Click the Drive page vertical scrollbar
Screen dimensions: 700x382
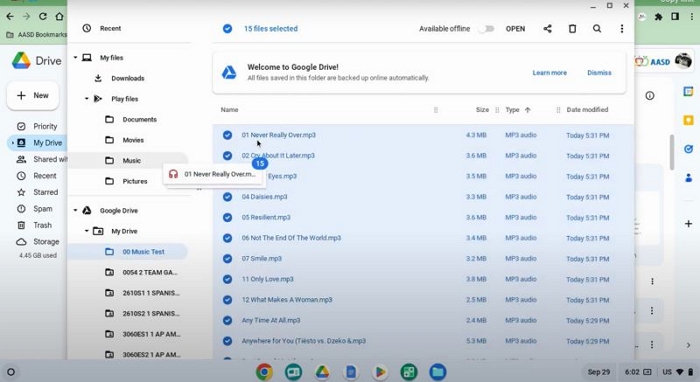pos(671,152)
